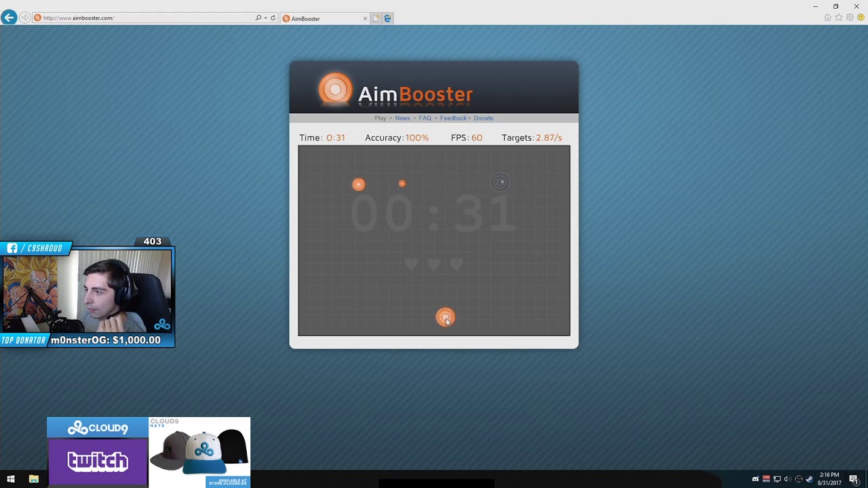Open the address bar dropdown arrow
868x488 pixels.
pyautogui.click(x=265, y=18)
